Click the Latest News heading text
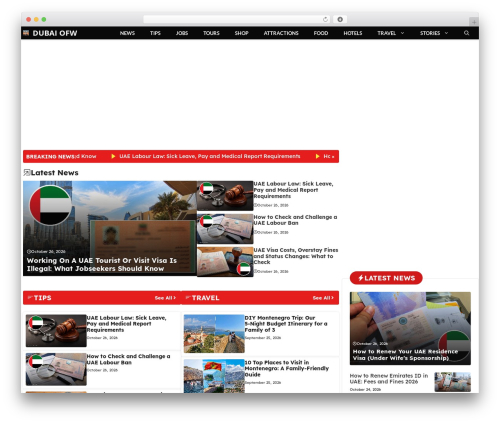The height and width of the screenshot is (423, 500). point(55,173)
